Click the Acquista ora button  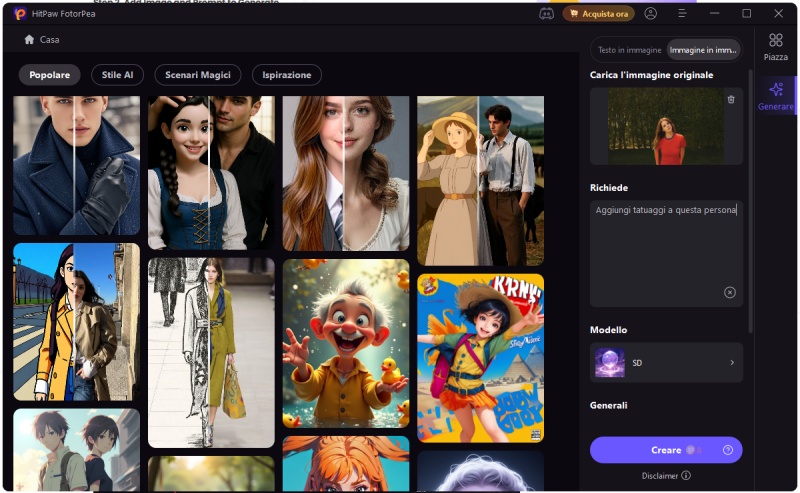[x=599, y=14]
